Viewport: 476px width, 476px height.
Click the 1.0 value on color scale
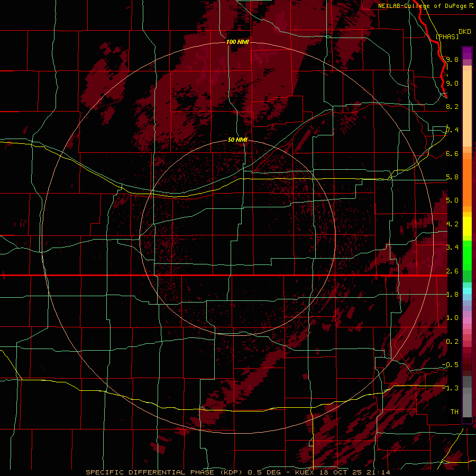(452, 318)
